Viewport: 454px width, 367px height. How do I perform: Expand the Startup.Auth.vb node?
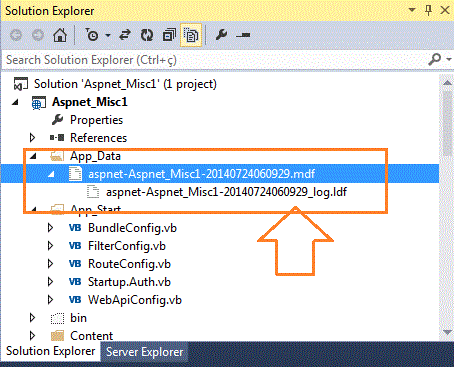(x=50, y=282)
